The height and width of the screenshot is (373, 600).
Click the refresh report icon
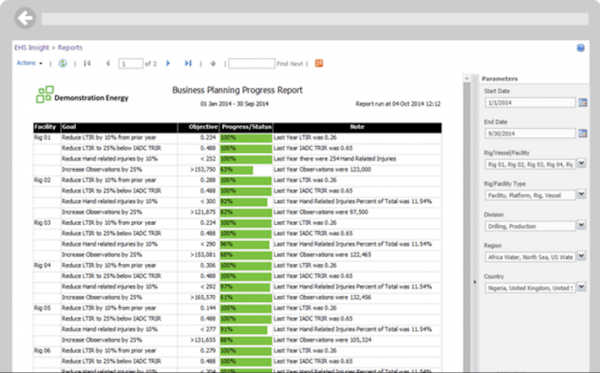coord(63,64)
